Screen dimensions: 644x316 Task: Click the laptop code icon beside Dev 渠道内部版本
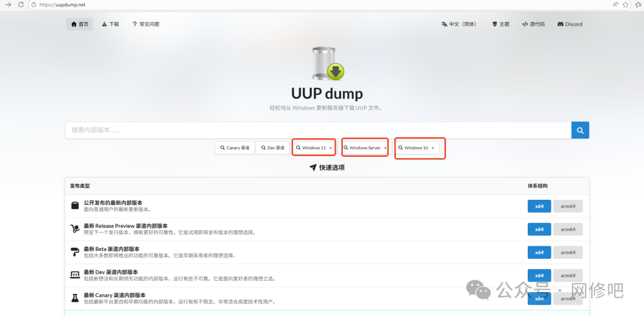pos(75,275)
